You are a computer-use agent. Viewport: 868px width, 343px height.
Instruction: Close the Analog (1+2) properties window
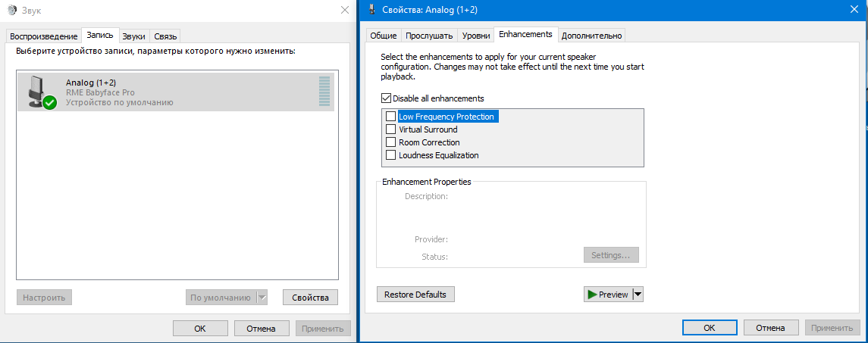point(854,10)
